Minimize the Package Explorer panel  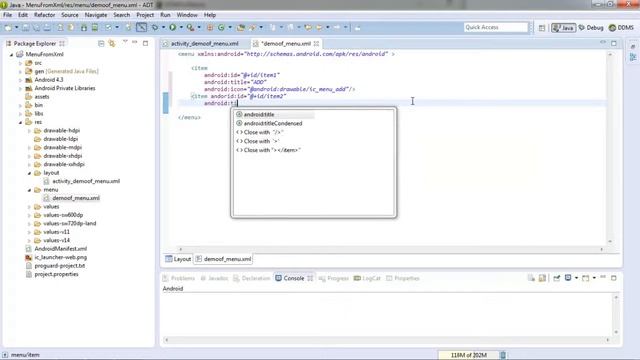point(135,42)
